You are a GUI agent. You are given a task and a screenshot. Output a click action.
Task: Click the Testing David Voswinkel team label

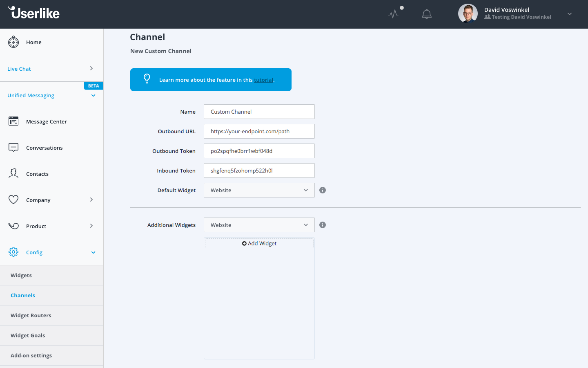(518, 17)
